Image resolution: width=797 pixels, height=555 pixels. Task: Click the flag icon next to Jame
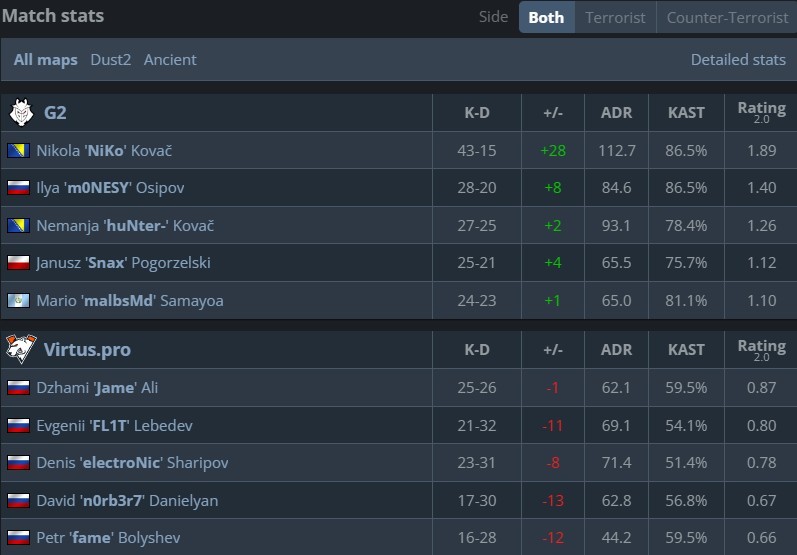(17, 388)
